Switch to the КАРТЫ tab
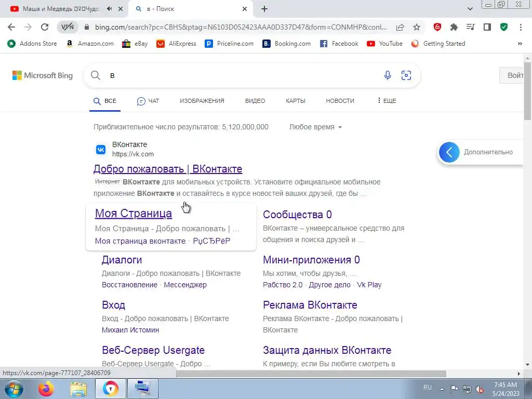This screenshot has height=399, width=532. click(295, 101)
